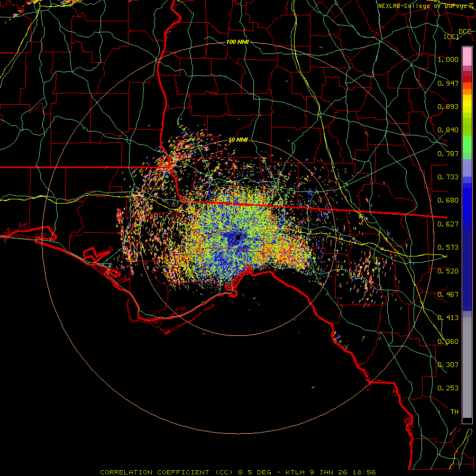Select the 0.307 legend value
The height and width of the screenshot is (476, 476).
coord(448,365)
